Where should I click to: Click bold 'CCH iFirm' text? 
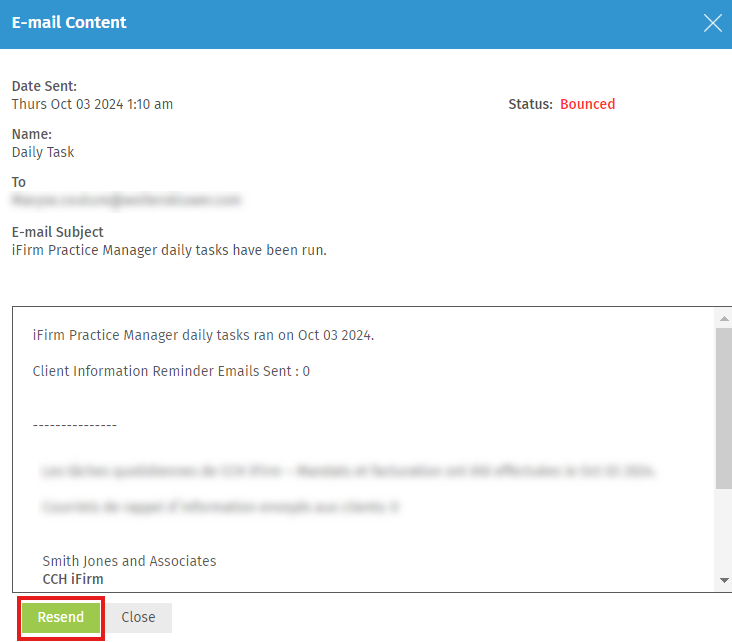point(73,579)
